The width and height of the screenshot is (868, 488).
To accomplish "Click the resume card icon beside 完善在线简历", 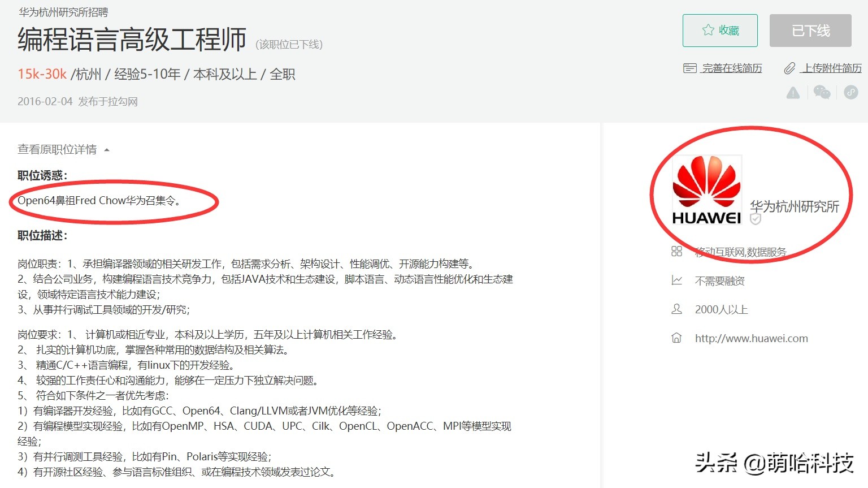I will (689, 68).
